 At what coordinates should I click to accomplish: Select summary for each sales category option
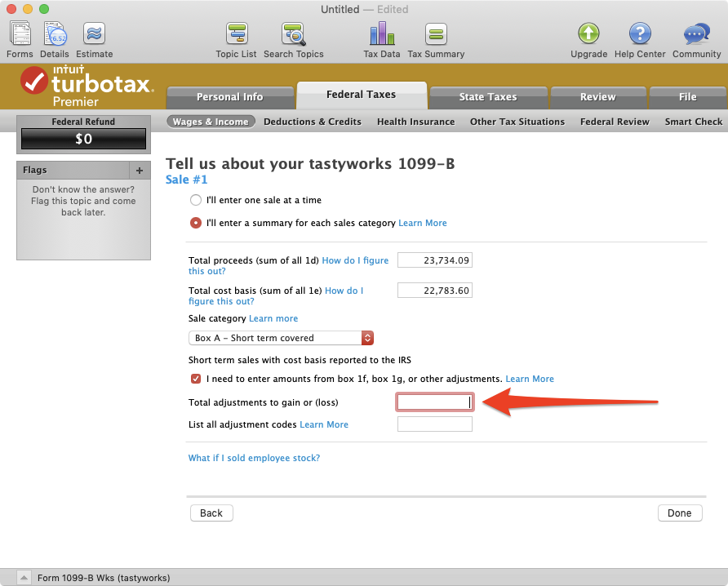(195, 222)
